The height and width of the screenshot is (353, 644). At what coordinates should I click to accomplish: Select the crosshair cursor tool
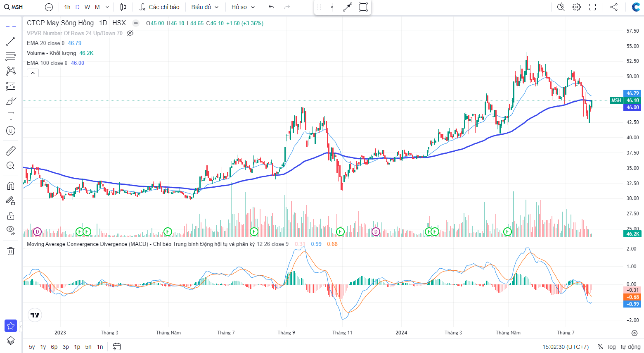11,27
